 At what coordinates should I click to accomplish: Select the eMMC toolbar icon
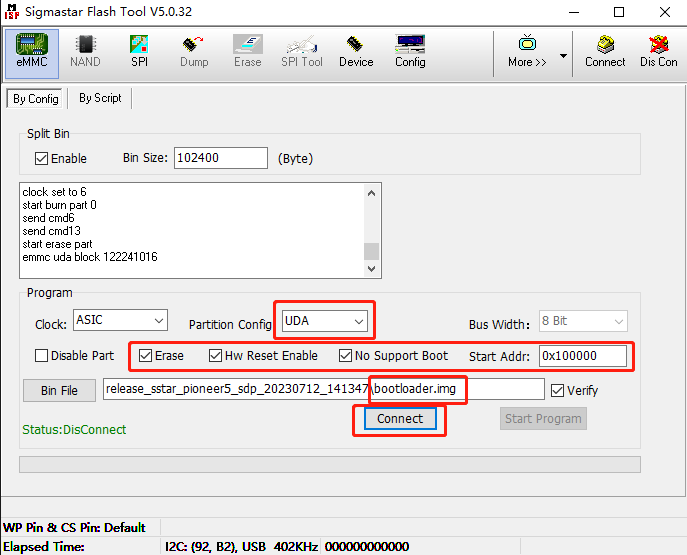click(30, 51)
